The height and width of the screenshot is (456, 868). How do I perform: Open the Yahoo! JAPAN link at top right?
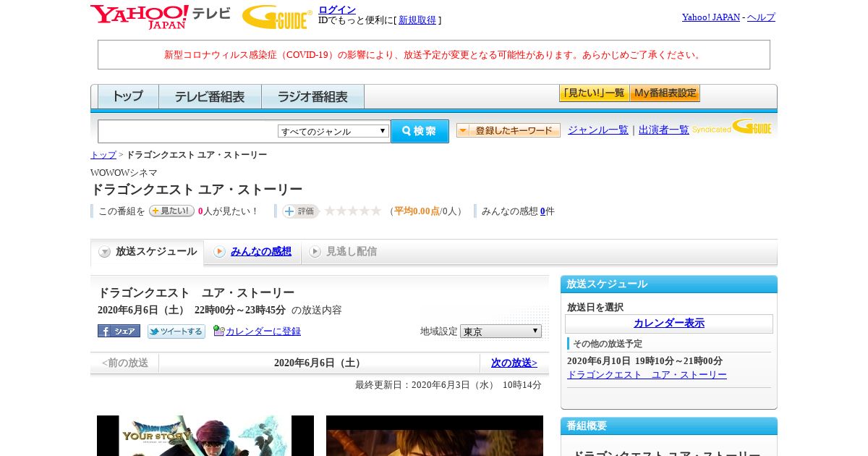click(x=711, y=17)
